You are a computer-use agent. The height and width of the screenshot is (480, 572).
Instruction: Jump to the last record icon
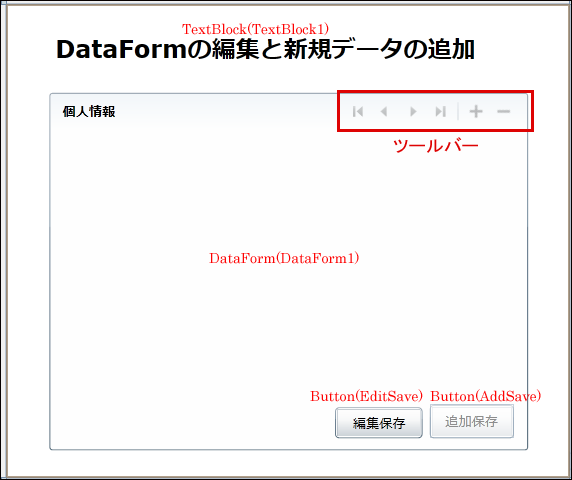[x=441, y=111]
